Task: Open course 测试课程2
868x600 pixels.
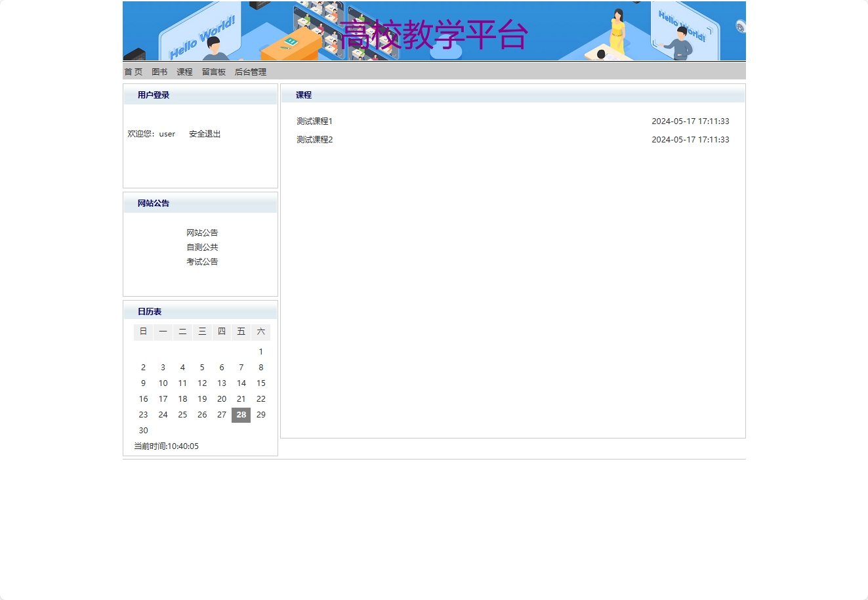Action: pos(314,139)
